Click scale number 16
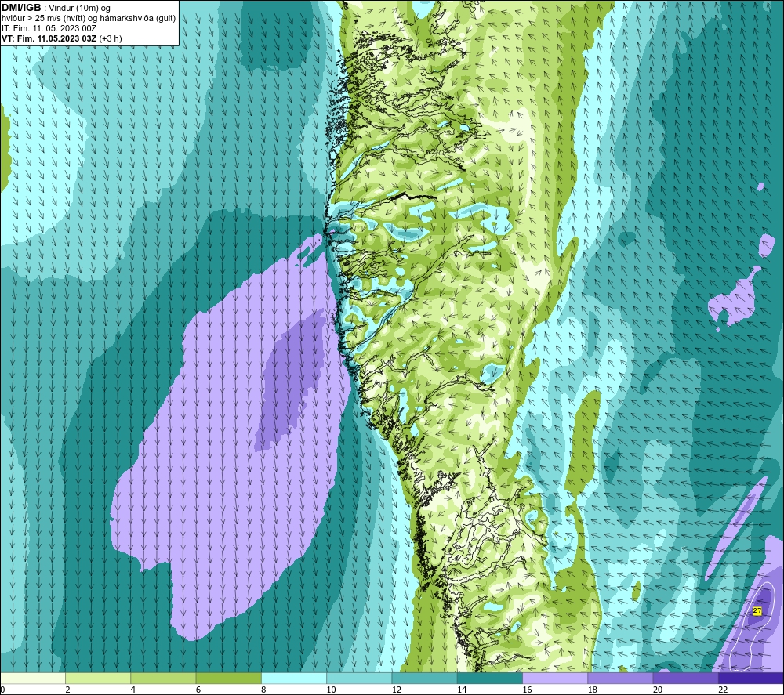The height and width of the screenshot is (695, 784). (x=528, y=690)
